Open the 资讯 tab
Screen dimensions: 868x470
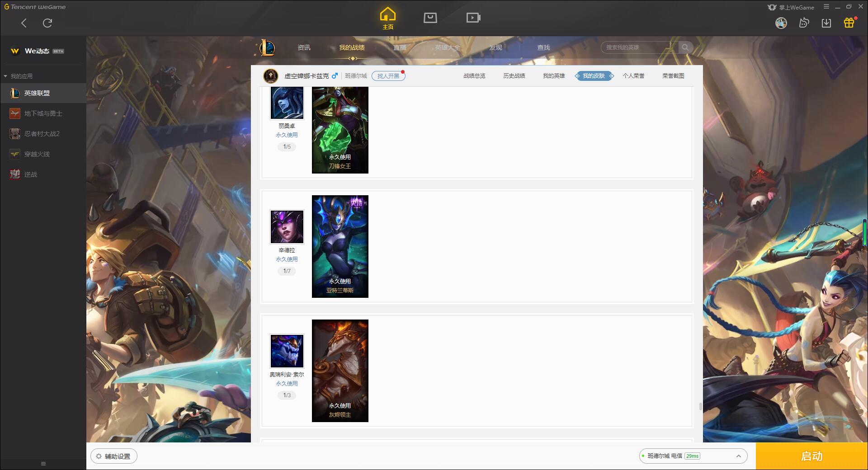(x=304, y=47)
